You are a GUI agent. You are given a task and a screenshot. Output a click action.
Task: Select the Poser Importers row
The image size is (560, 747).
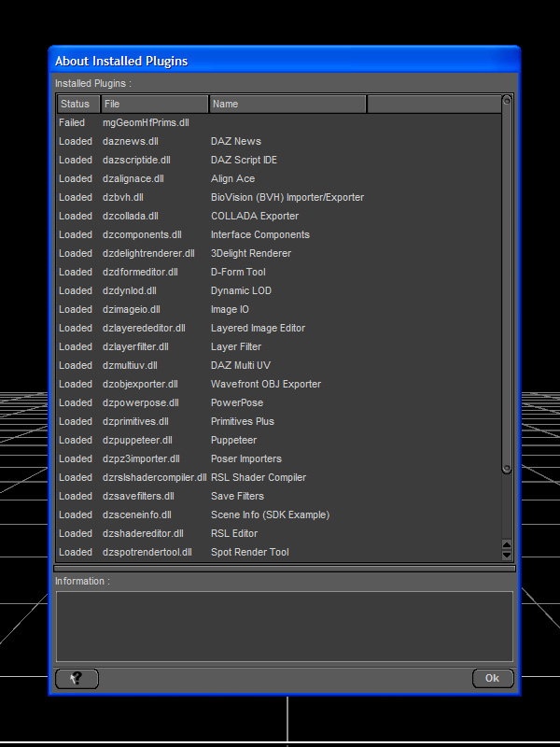(279, 458)
